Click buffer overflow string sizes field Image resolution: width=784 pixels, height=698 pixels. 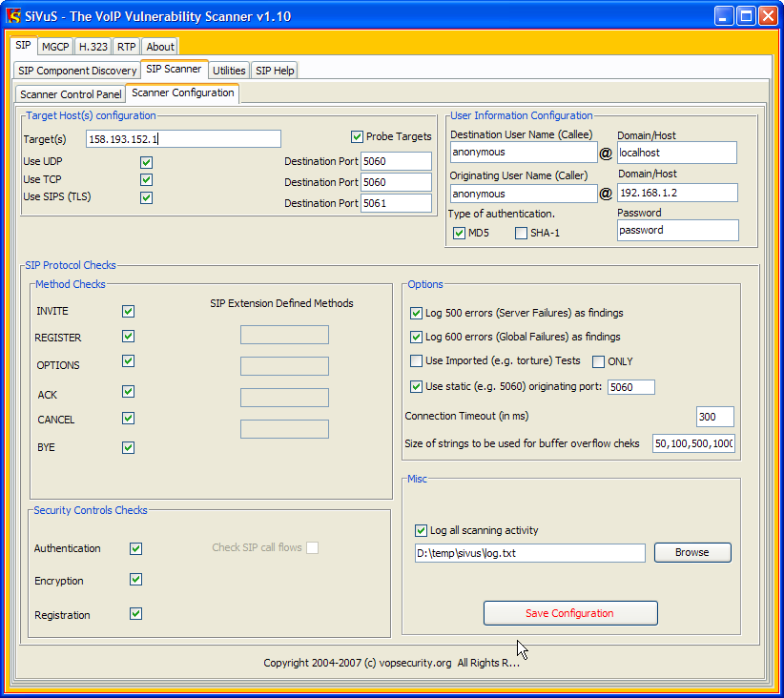tap(693, 443)
